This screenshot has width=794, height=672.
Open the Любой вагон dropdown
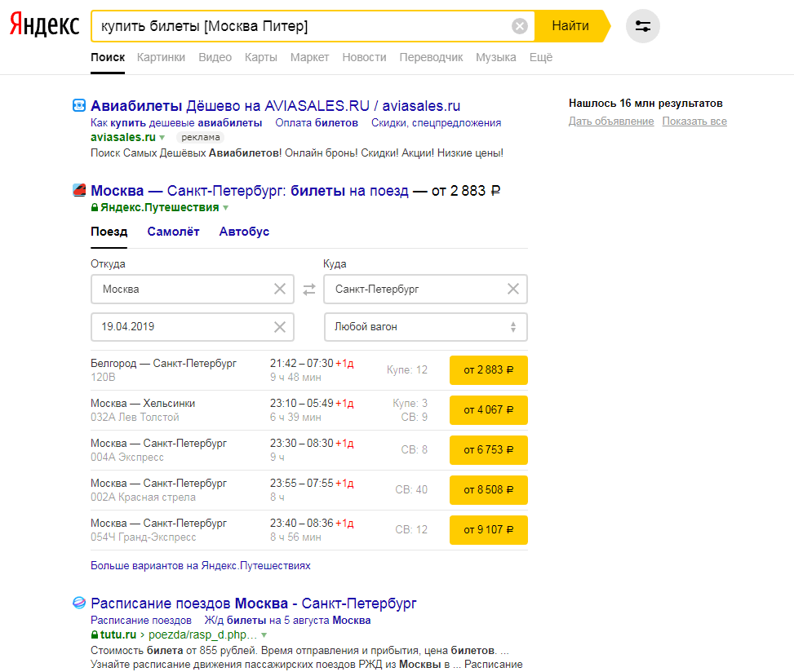(425, 327)
